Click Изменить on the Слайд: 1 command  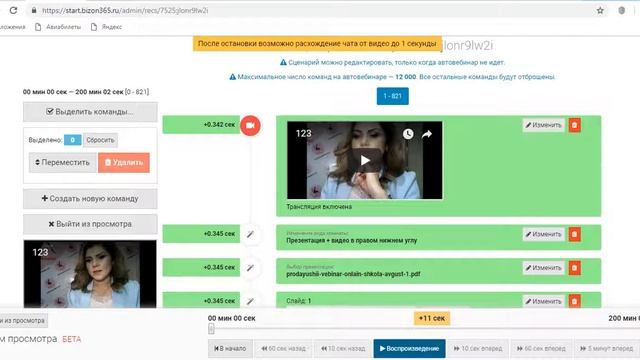coord(543,301)
